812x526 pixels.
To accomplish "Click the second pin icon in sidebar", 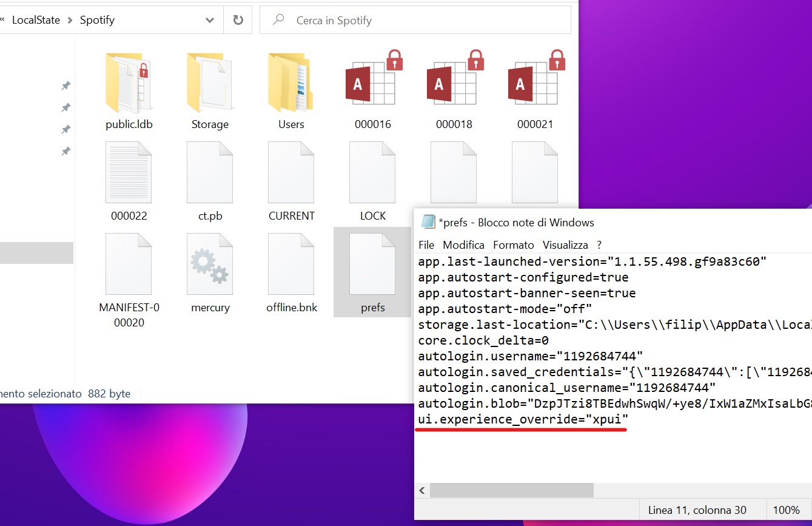I will [x=65, y=107].
